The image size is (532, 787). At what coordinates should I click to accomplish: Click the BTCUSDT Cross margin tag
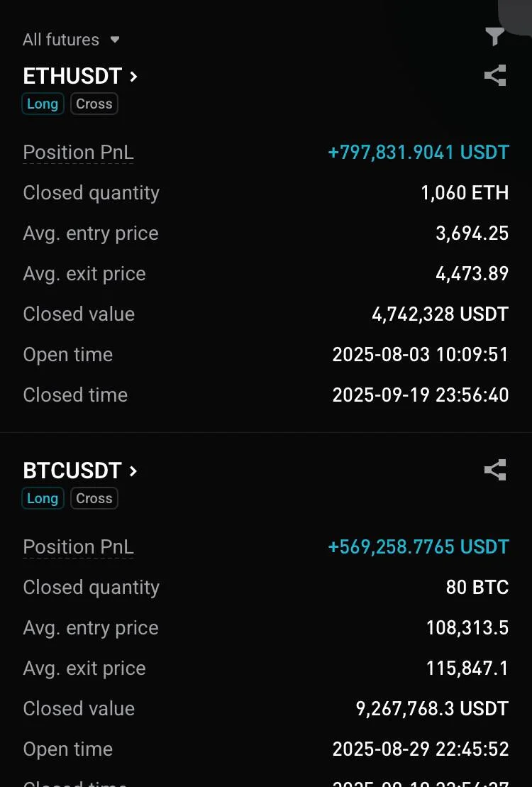click(x=94, y=498)
